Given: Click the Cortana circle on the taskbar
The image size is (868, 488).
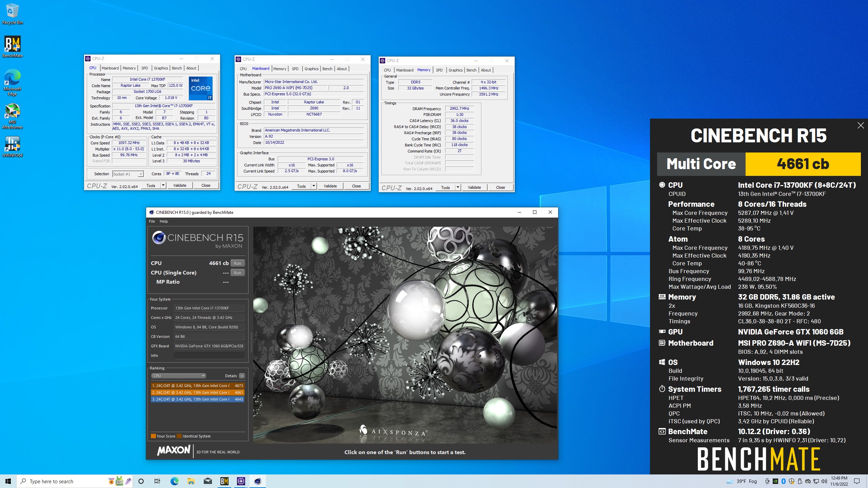Looking at the screenshot, I should tap(141, 481).
